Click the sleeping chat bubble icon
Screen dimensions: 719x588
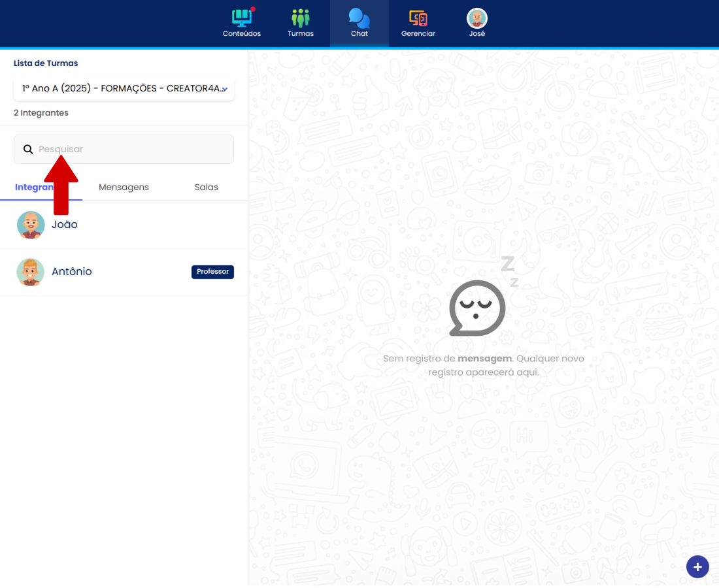pos(477,308)
